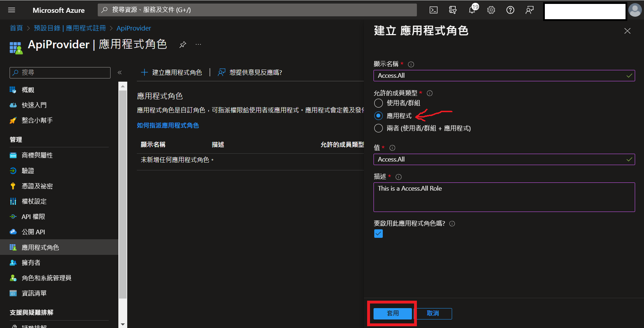Click the left menu scrollbar up arrow
This screenshot has width=644, height=328.
123,86
